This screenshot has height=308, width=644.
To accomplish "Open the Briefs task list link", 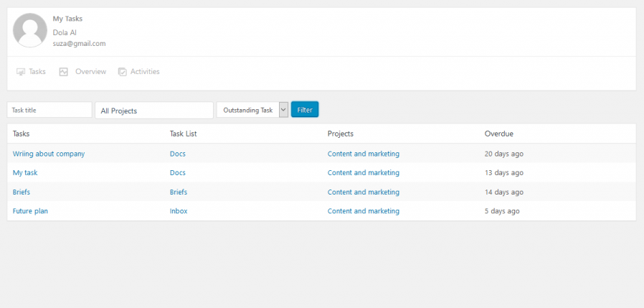I will pyautogui.click(x=179, y=192).
